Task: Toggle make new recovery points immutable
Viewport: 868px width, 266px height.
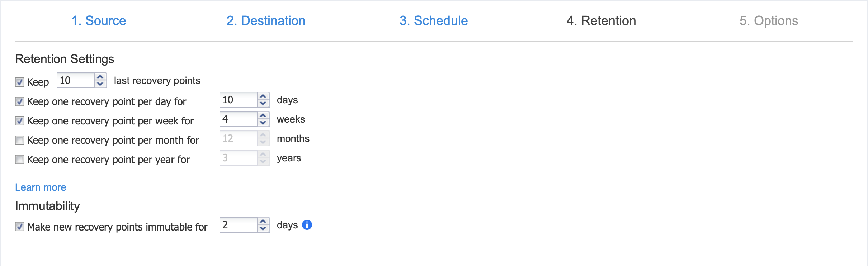Action: point(20,227)
